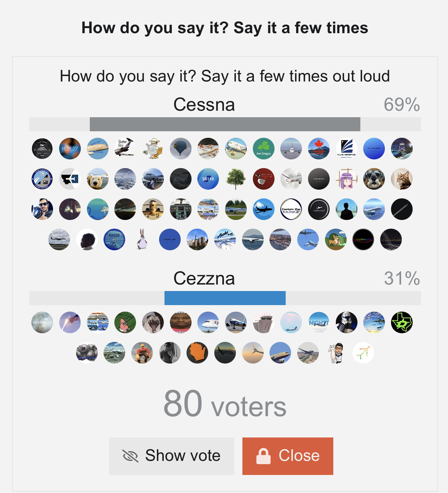Click the 80 voters count
This screenshot has height=493, width=448.
click(225, 405)
